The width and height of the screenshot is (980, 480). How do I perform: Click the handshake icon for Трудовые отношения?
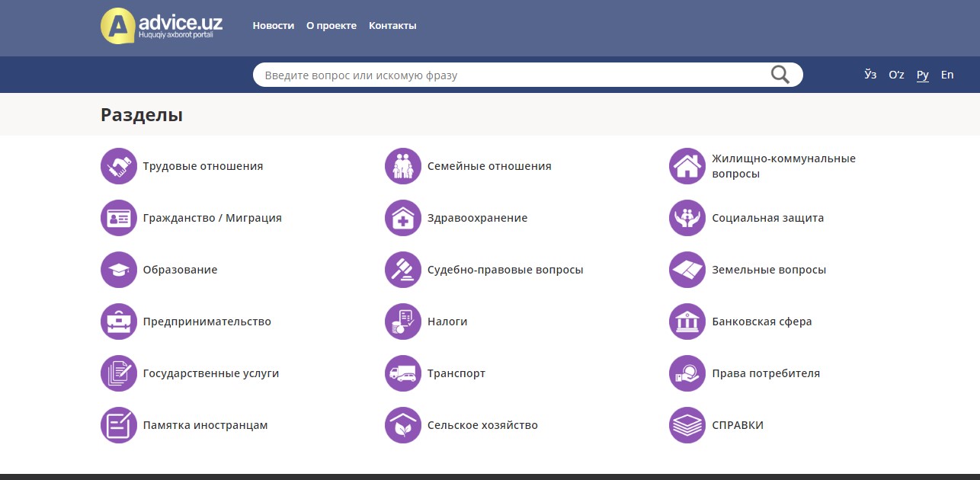pos(118,166)
